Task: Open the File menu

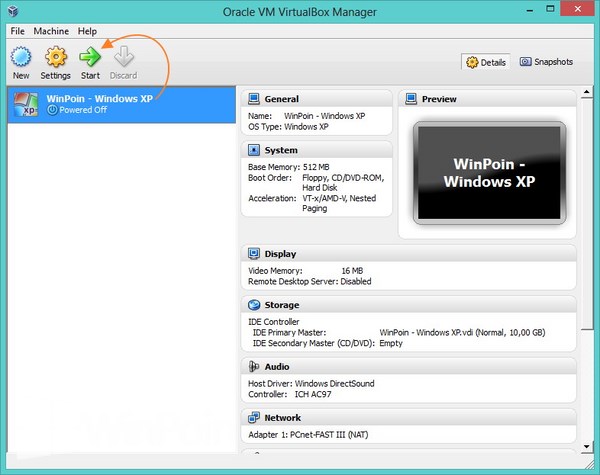Action: pyautogui.click(x=18, y=31)
